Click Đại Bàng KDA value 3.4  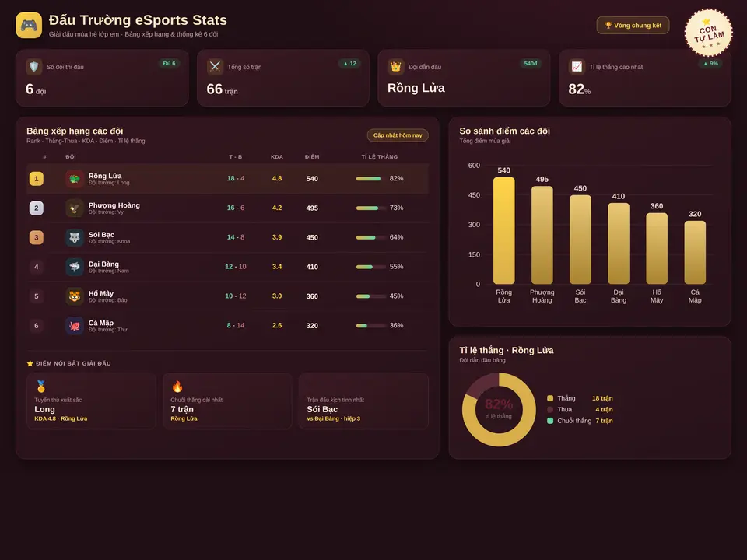click(277, 267)
